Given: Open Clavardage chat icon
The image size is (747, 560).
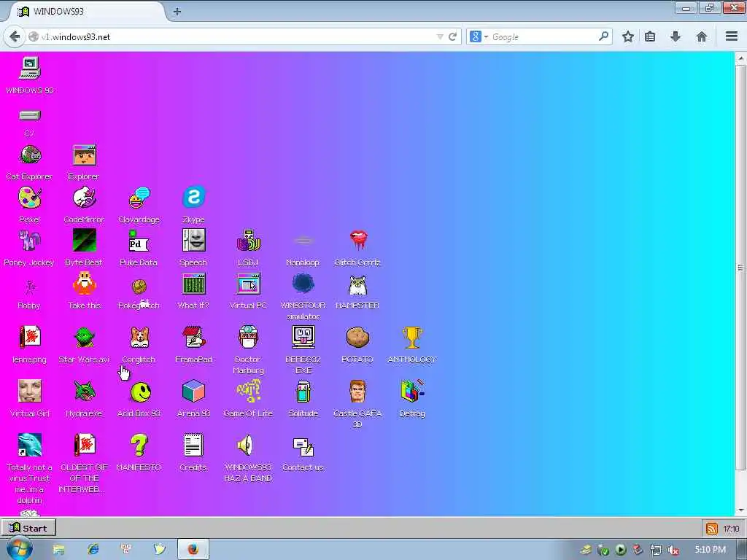Looking at the screenshot, I should 139,198.
